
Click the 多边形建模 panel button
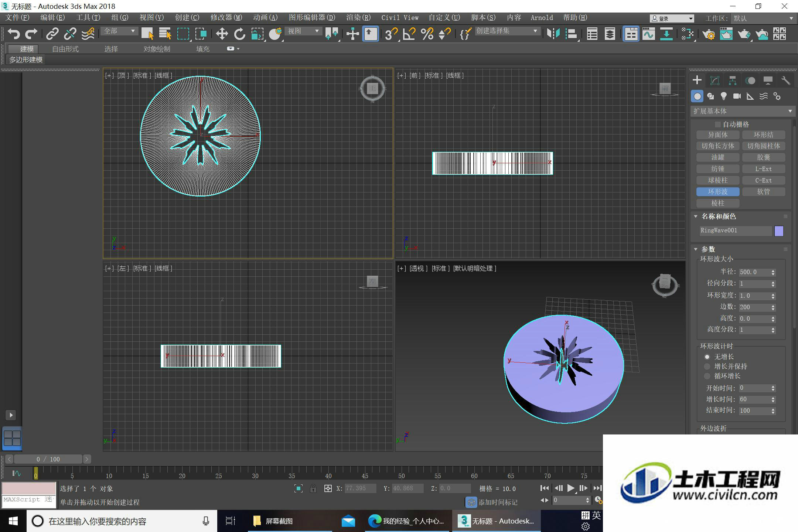click(x=26, y=59)
